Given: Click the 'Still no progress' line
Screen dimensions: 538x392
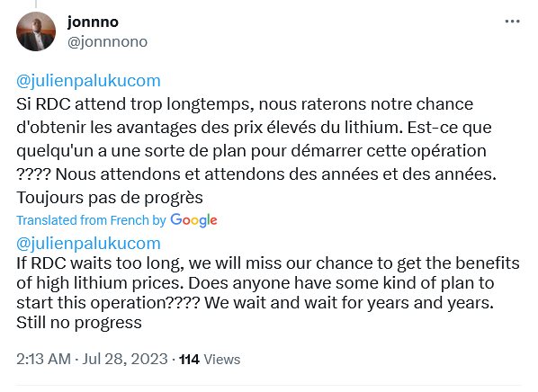Looking at the screenshot, I should [79, 323].
